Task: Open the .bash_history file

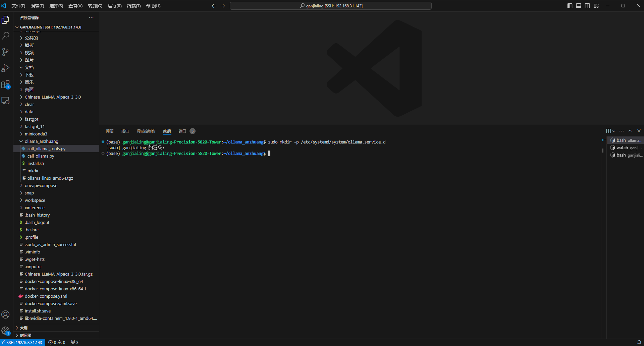Action: click(56, 215)
